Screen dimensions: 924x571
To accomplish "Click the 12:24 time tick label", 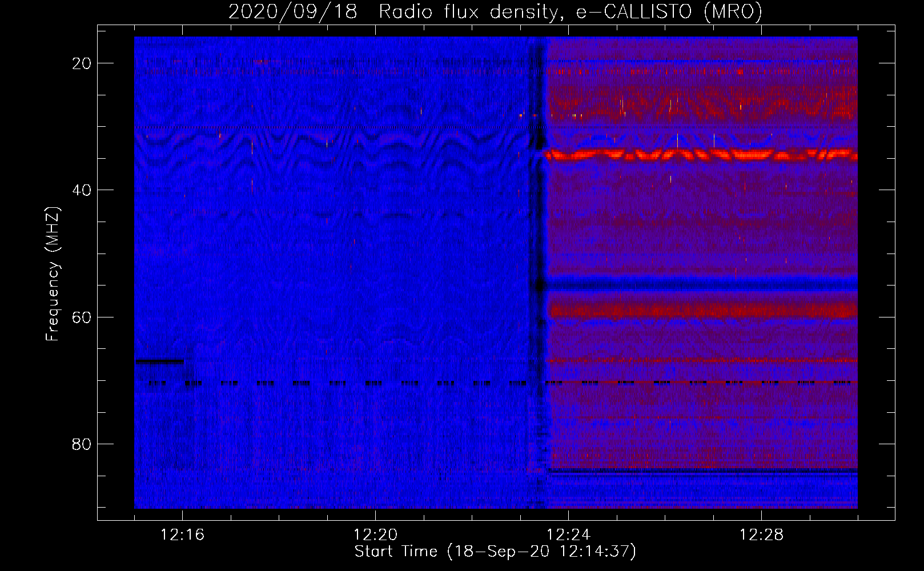I will click(568, 535).
